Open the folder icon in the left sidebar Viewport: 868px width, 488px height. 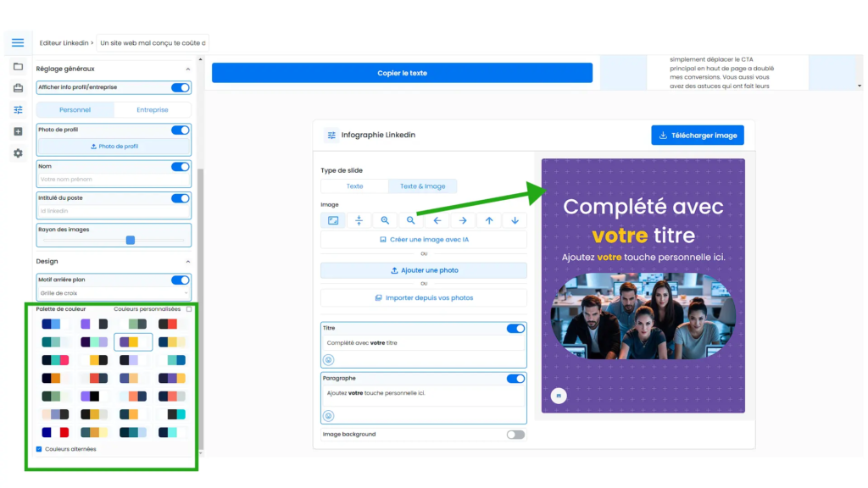click(x=19, y=66)
